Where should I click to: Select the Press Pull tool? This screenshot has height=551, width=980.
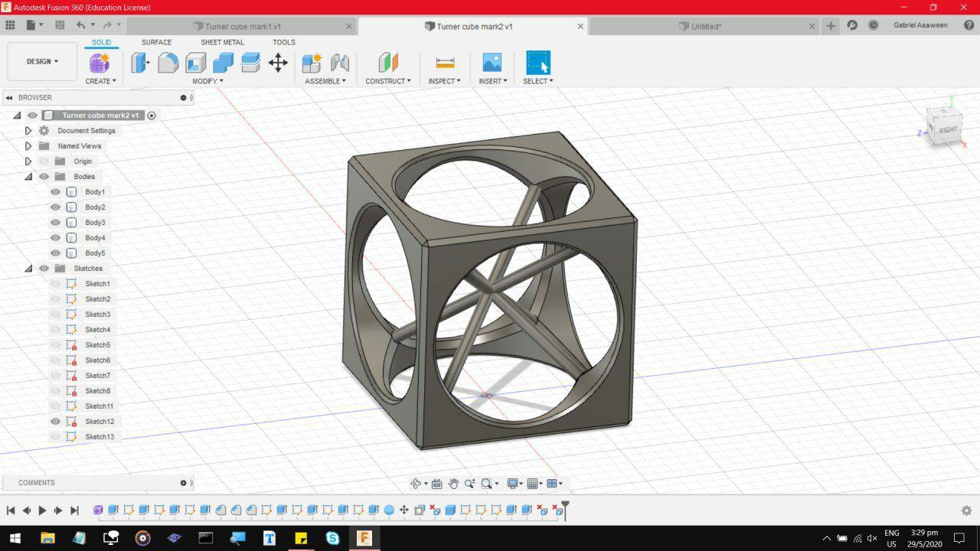tap(140, 63)
